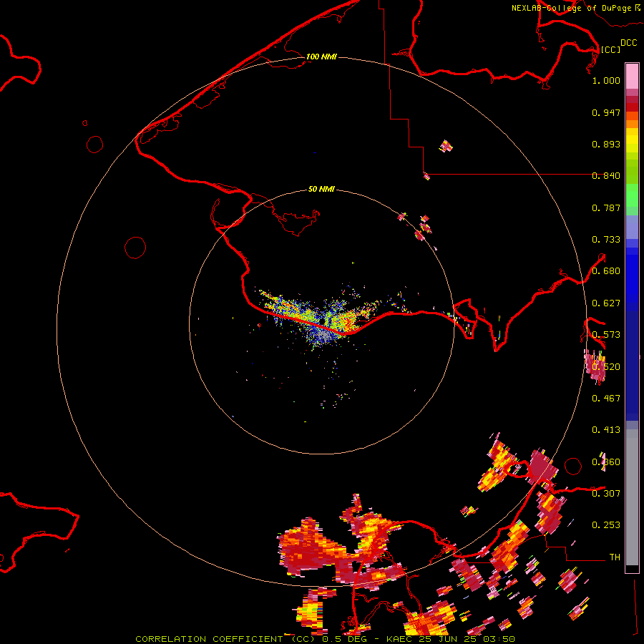Click the 0.680 legend value
Image resolution: width=644 pixels, height=644 pixels.
point(606,271)
